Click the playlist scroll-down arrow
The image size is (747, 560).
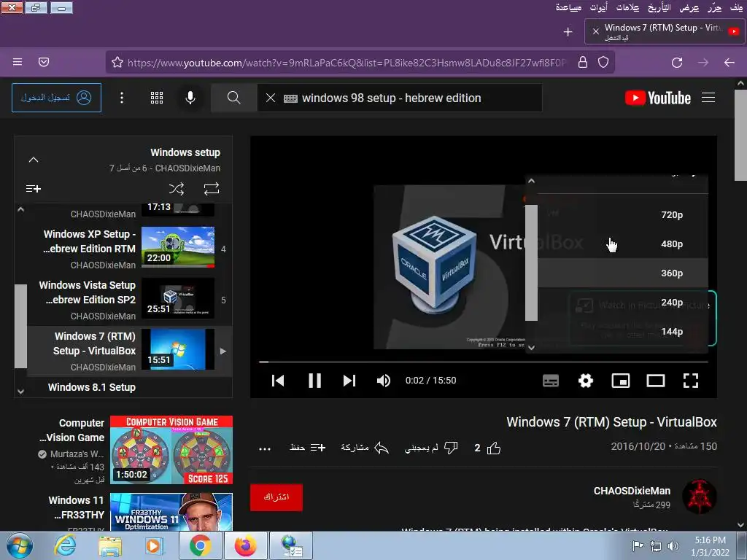click(x=20, y=392)
